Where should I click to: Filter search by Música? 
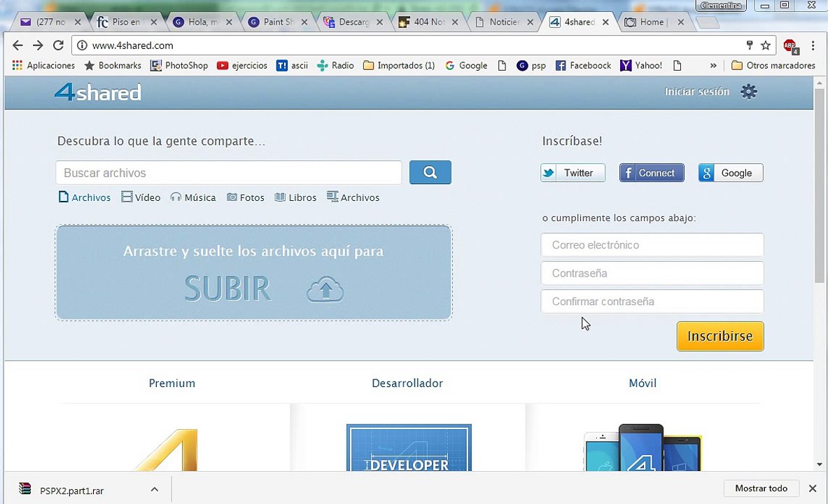[x=193, y=197]
